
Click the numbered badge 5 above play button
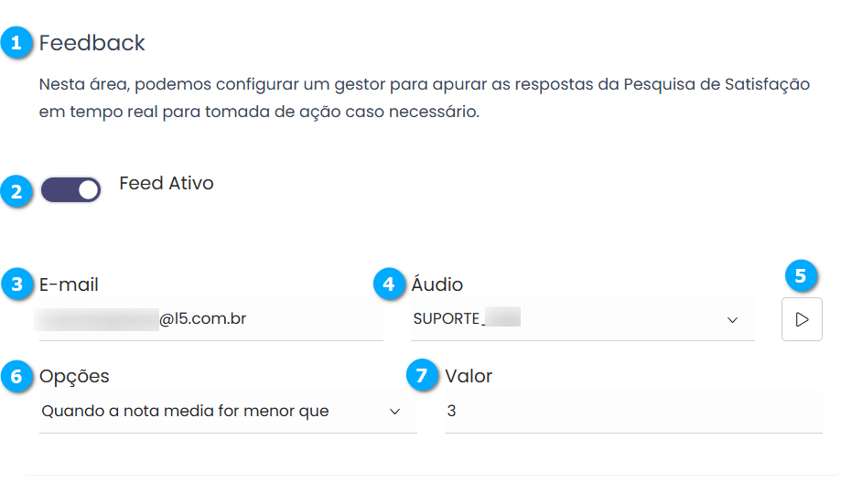[x=802, y=275]
